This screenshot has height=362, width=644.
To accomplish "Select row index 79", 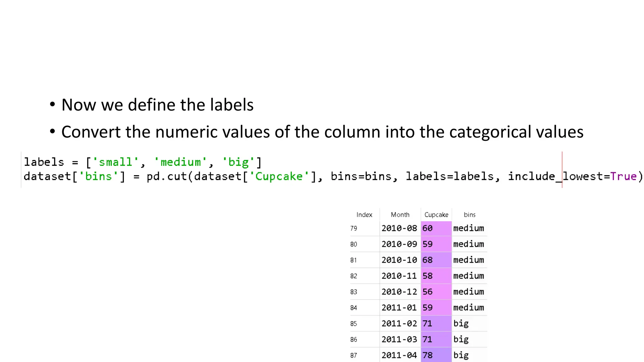I will 354,228.
